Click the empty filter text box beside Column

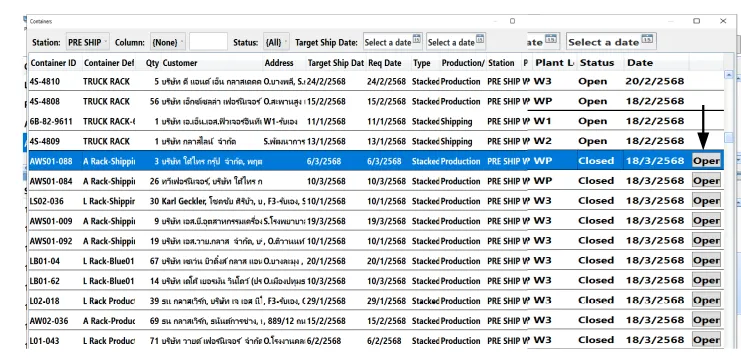tap(208, 42)
